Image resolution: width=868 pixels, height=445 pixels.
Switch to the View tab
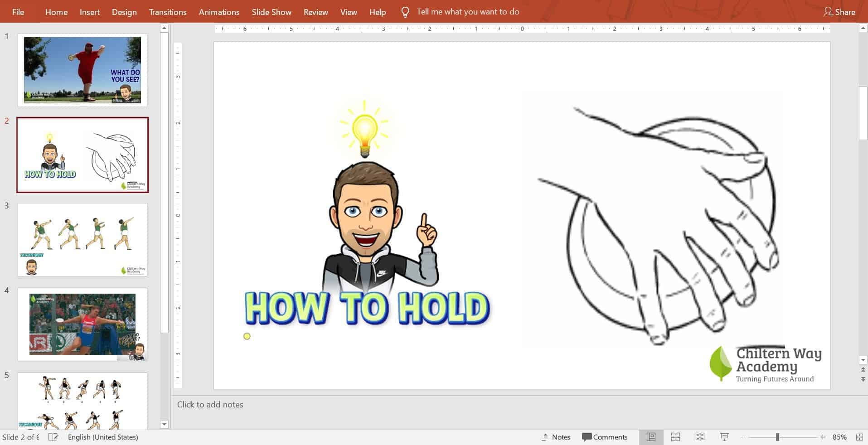click(349, 12)
